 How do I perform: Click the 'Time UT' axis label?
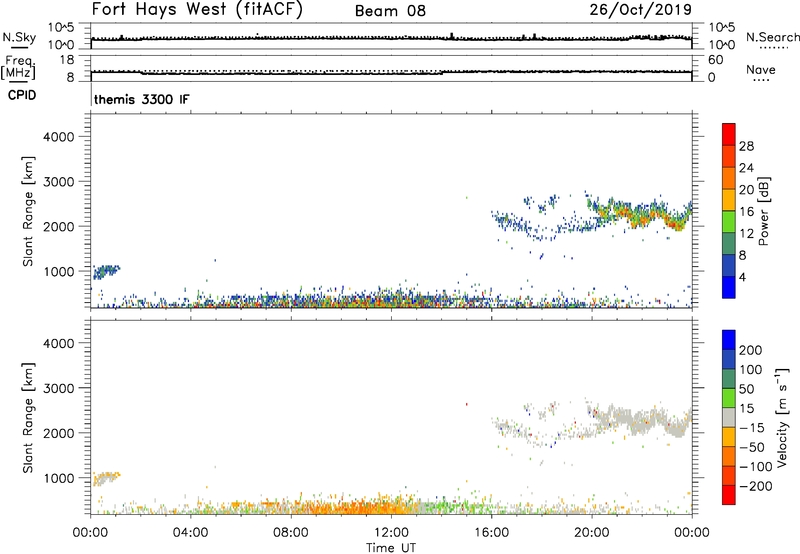[391, 548]
